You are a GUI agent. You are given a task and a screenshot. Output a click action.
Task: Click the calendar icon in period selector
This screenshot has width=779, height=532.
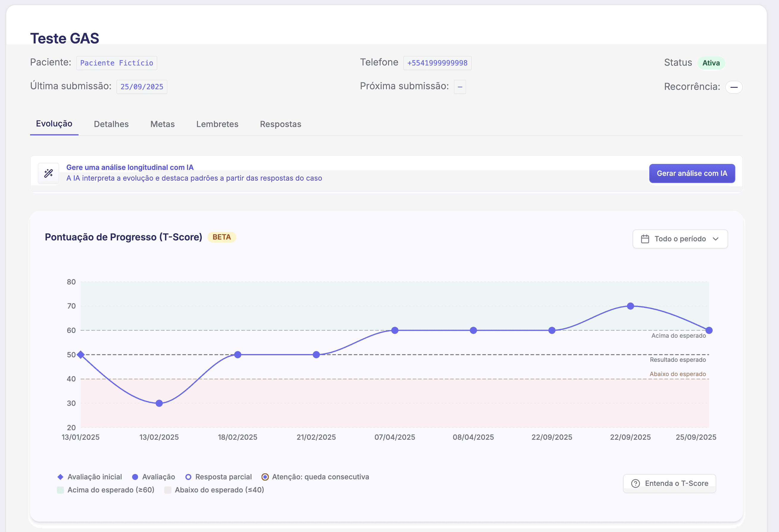645,239
